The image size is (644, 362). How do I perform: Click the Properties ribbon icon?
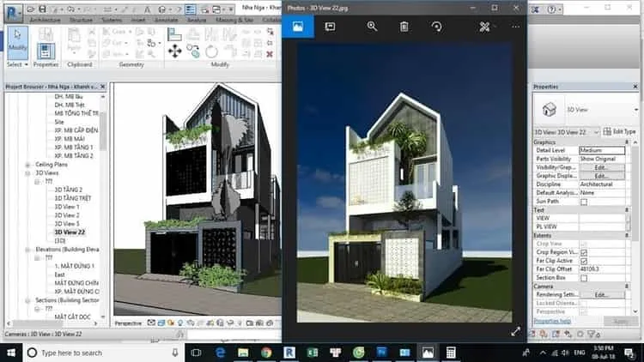click(x=46, y=51)
